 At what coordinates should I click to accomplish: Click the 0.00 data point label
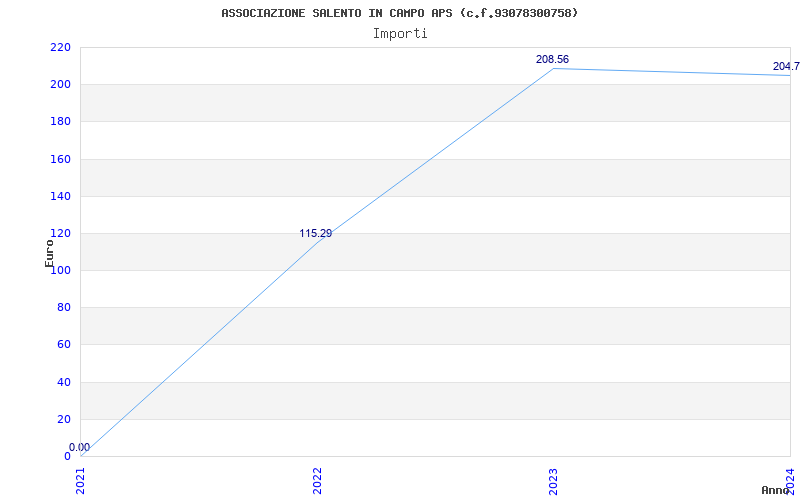pyautogui.click(x=80, y=447)
